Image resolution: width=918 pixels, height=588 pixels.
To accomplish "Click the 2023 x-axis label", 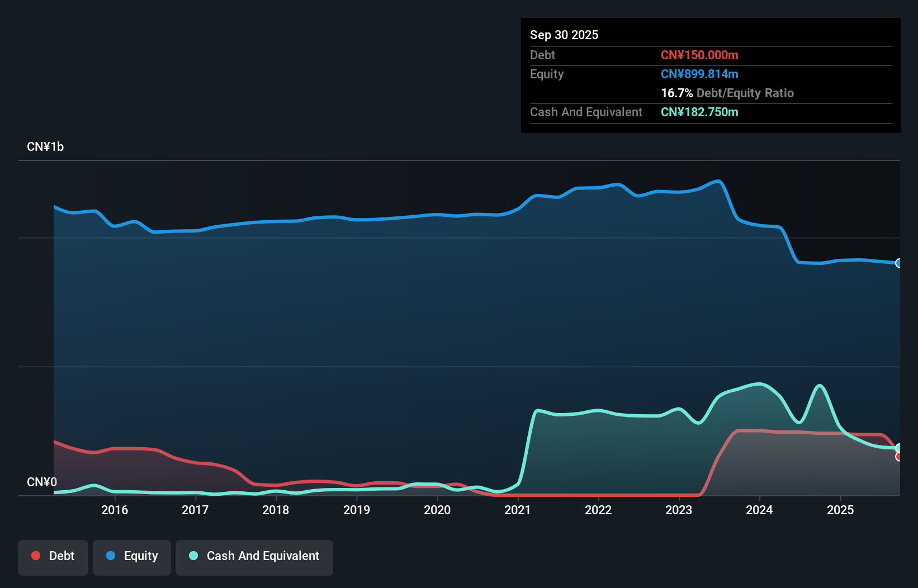I will click(679, 510).
